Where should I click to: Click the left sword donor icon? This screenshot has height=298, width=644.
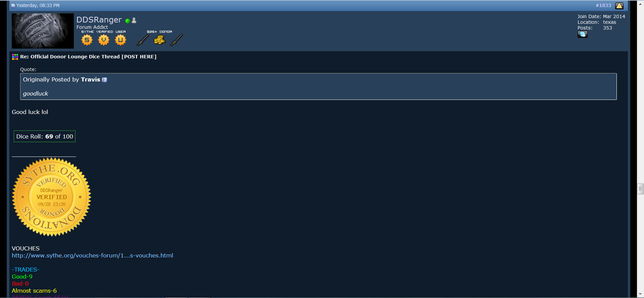click(x=143, y=40)
